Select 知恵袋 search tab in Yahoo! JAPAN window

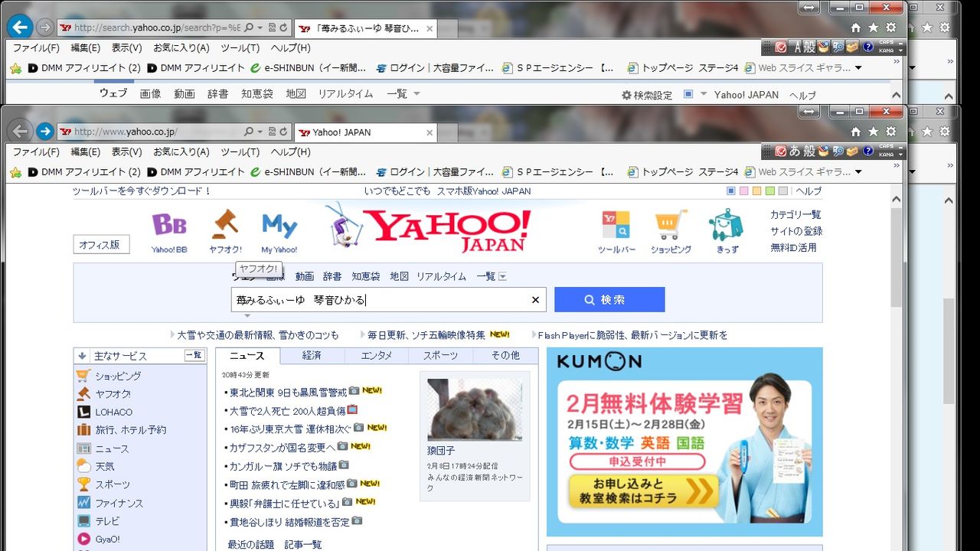pyautogui.click(x=366, y=276)
